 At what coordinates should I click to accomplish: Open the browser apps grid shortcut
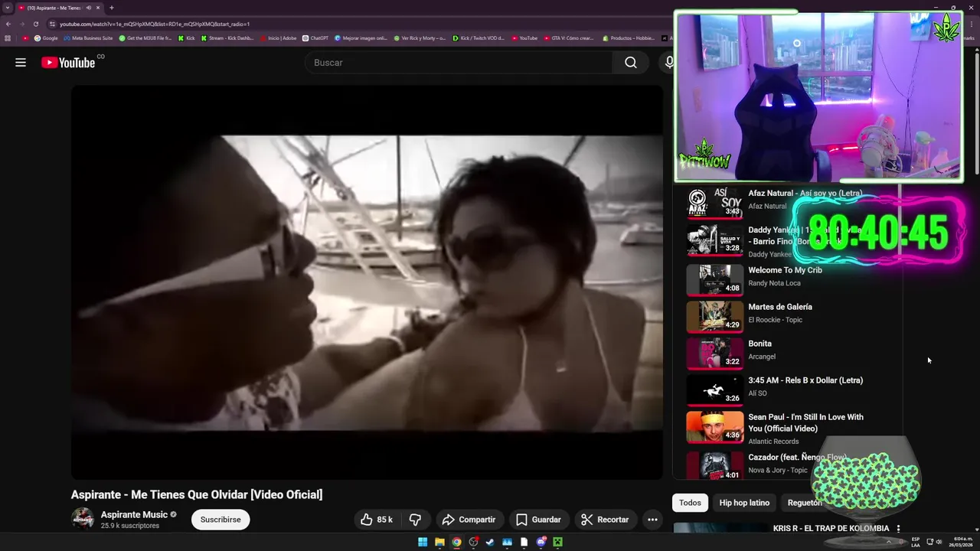tap(8, 38)
